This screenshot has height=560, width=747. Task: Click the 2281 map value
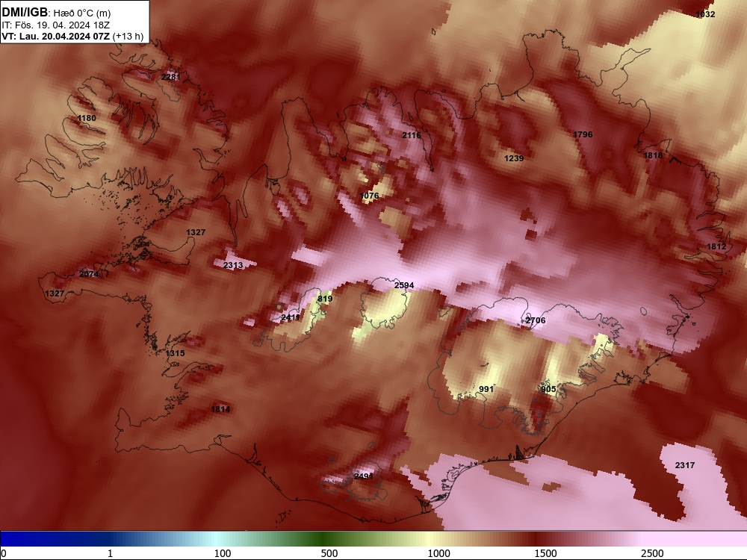[x=170, y=77]
